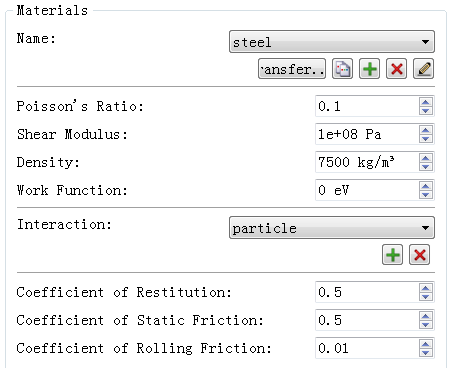Click the copy material icon

point(342,69)
